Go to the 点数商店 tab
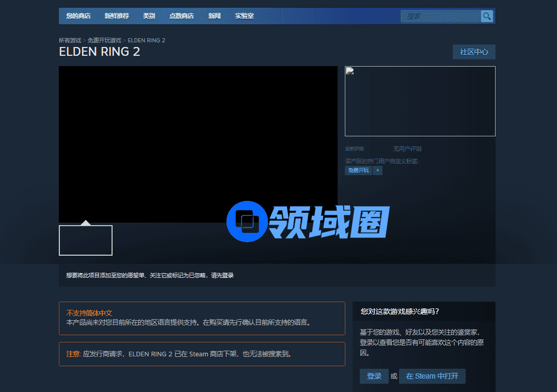This screenshot has width=557, height=392. click(x=182, y=16)
